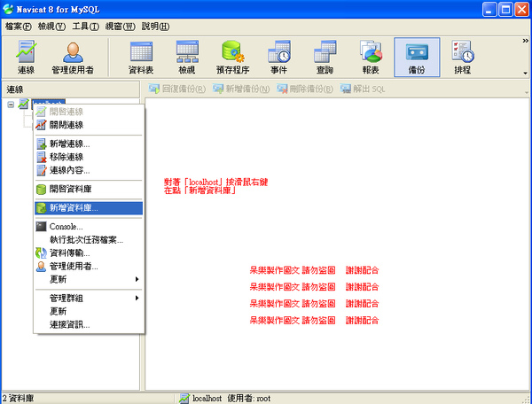Click 新增備份(N) new backup button
Image resolution: width=532 pixels, height=404 pixels.
241,89
